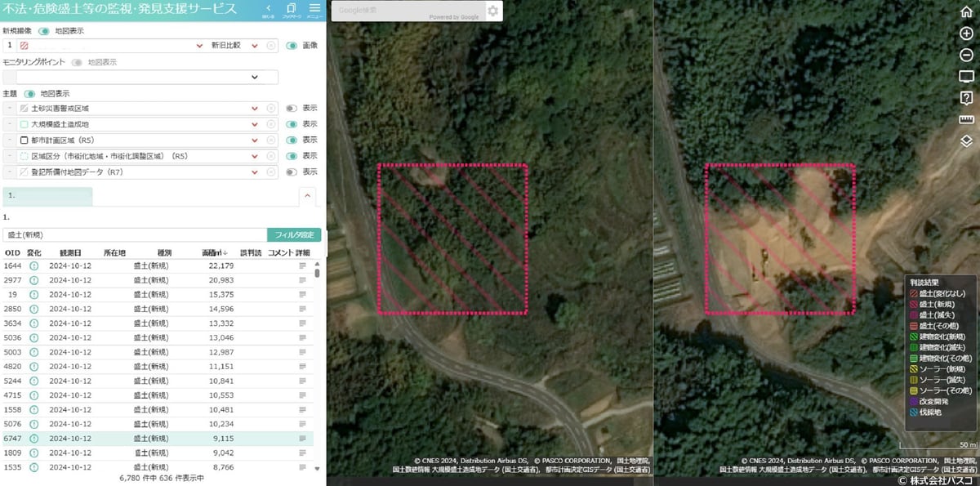Image resolution: width=980 pixels, height=486 pixels.
Task: Open the bookmark icon in header
Action: [x=291, y=9]
